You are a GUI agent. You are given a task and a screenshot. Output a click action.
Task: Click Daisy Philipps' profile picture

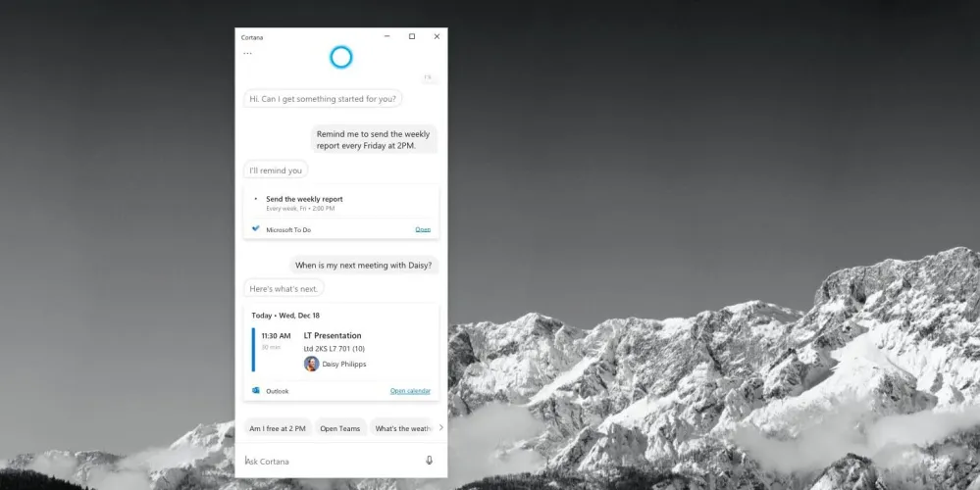[x=312, y=364]
